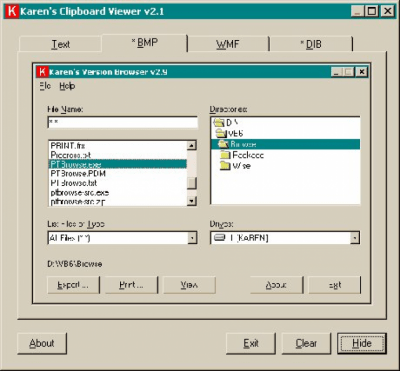Select the D:\ root folder icon

pos(219,123)
